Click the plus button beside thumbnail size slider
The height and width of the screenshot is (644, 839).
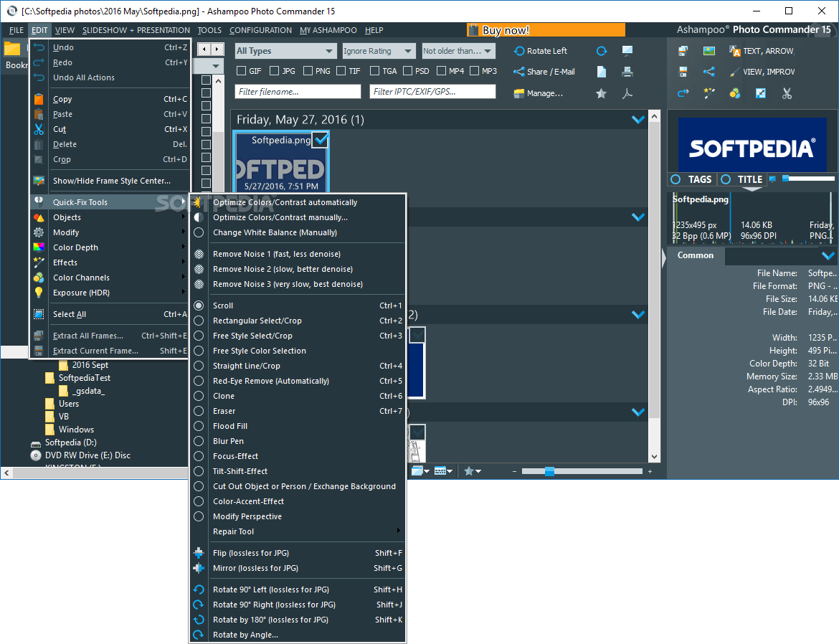(x=650, y=472)
